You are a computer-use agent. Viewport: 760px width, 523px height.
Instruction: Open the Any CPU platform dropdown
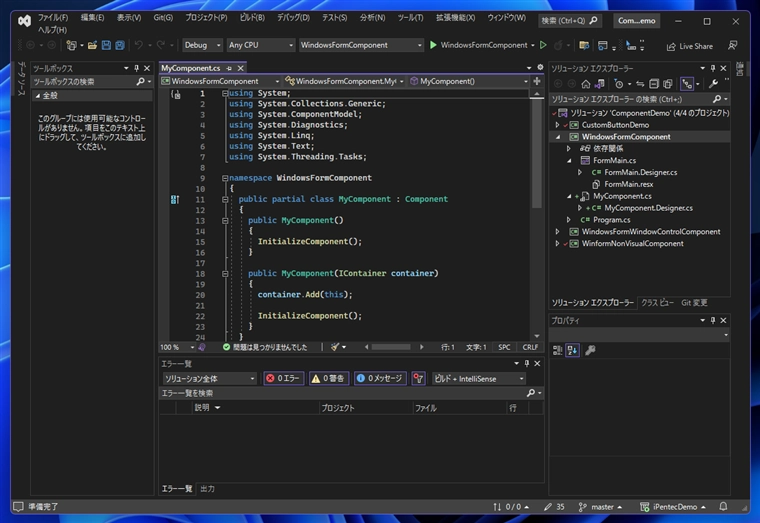[261, 45]
